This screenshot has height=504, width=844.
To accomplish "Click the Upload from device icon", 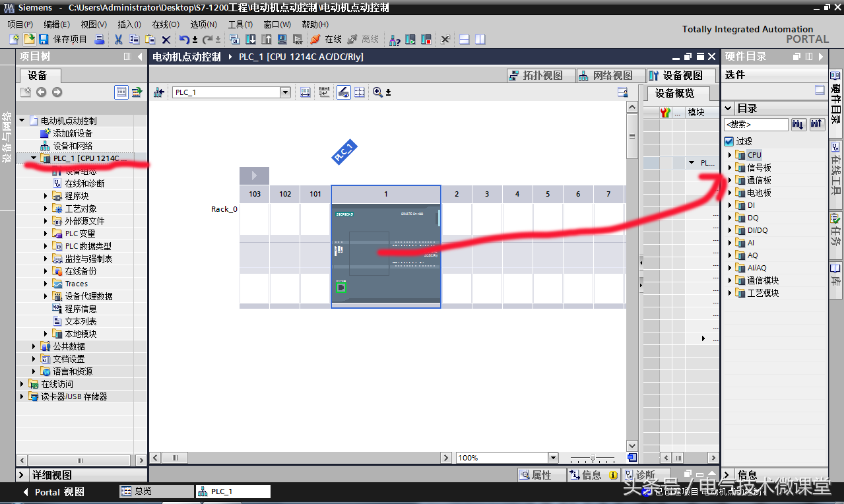I will coord(267,40).
